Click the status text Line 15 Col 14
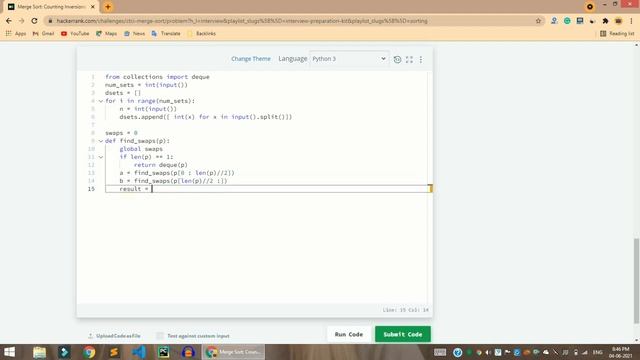640x360 pixels. [406, 310]
